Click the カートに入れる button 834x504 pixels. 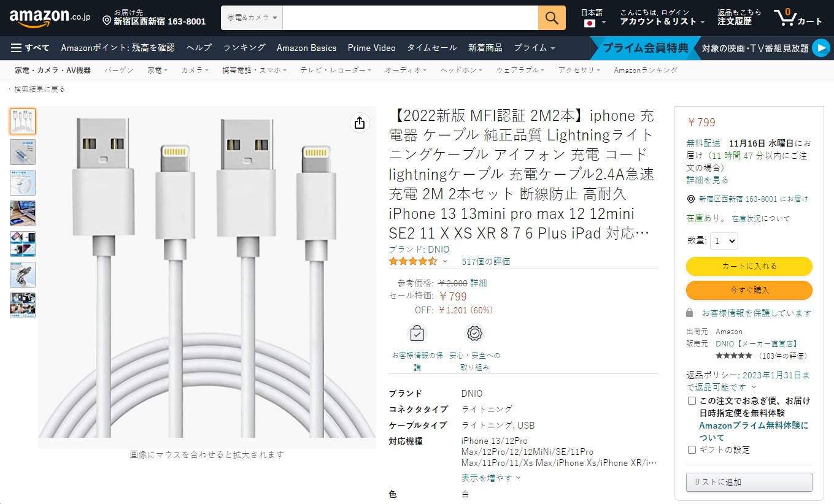click(749, 266)
